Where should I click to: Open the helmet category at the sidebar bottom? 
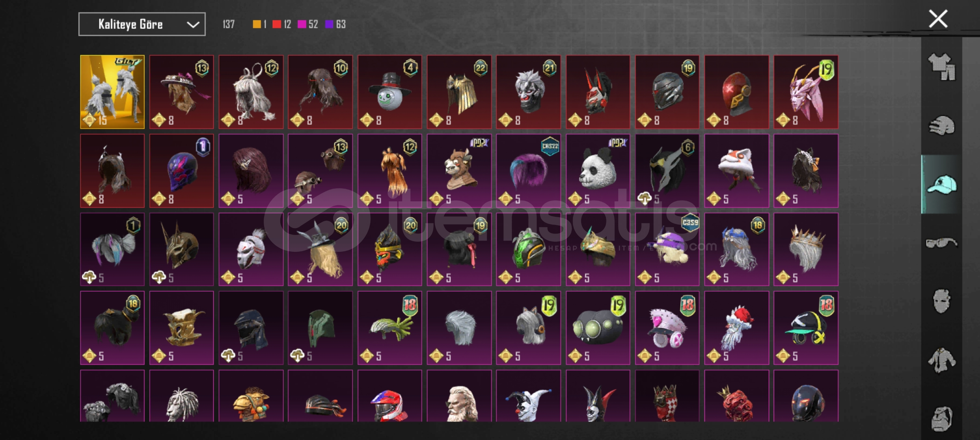pos(941,418)
